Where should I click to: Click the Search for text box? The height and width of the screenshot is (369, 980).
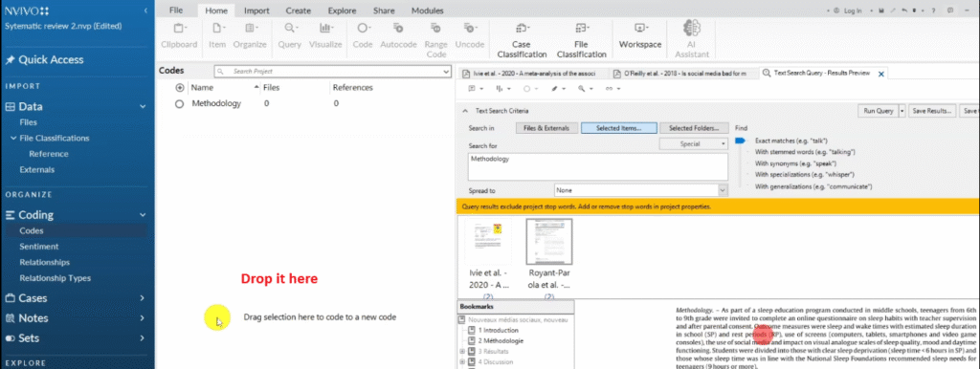(x=598, y=166)
